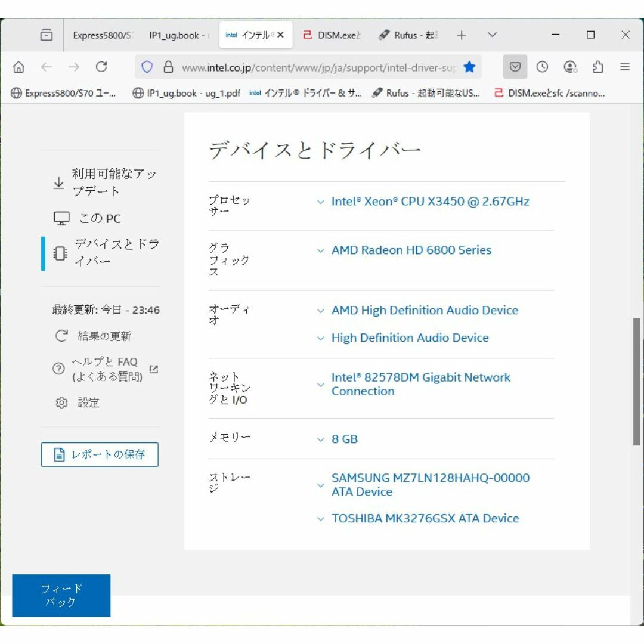Click the page vertical scrollbar thumb

coord(636,382)
